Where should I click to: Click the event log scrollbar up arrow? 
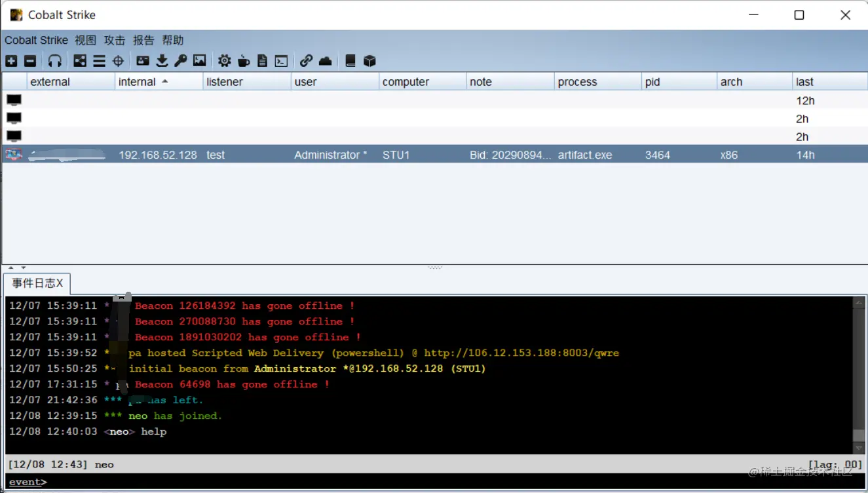click(859, 302)
